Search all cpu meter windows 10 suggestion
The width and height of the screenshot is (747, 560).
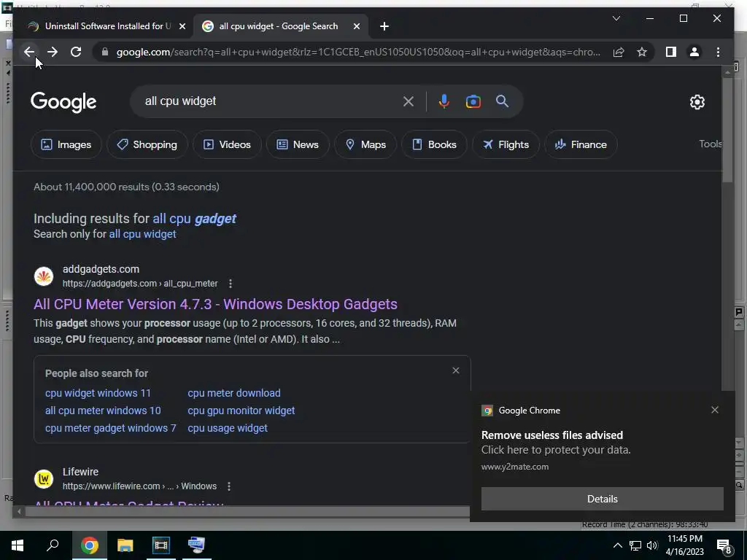[103, 411]
